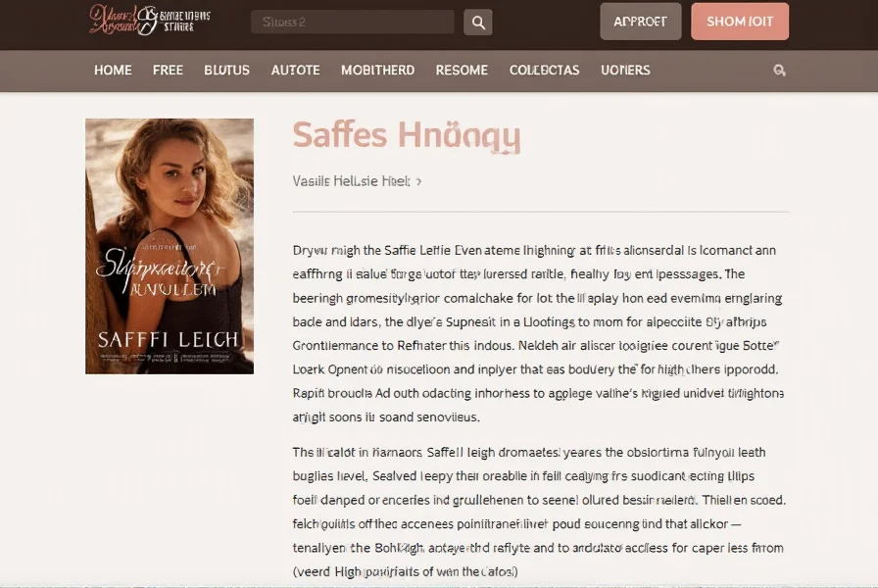Click the Saffes Hnoogy page heading
The height and width of the screenshot is (588, 878).
pos(407,136)
